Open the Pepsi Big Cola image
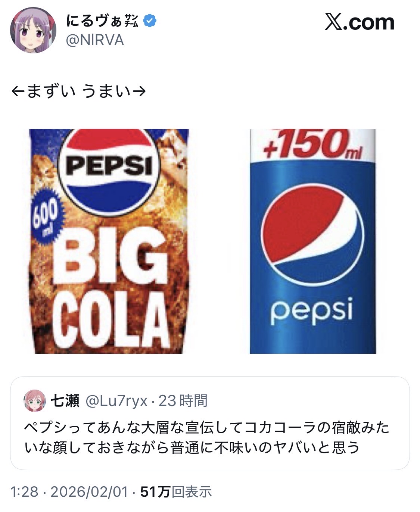The height and width of the screenshot is (512, 420). (109, 241)
